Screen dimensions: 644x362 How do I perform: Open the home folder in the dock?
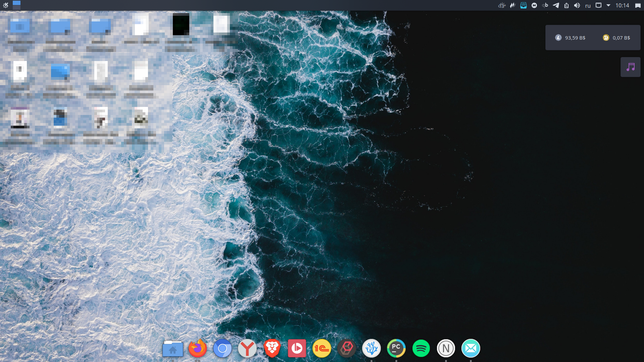172,349
